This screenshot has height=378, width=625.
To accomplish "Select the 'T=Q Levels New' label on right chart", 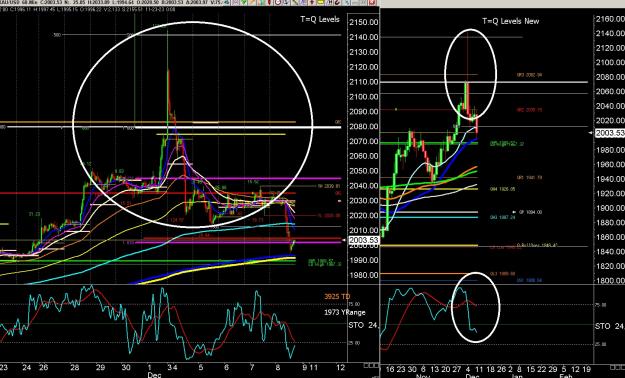I will click(511, 21).
